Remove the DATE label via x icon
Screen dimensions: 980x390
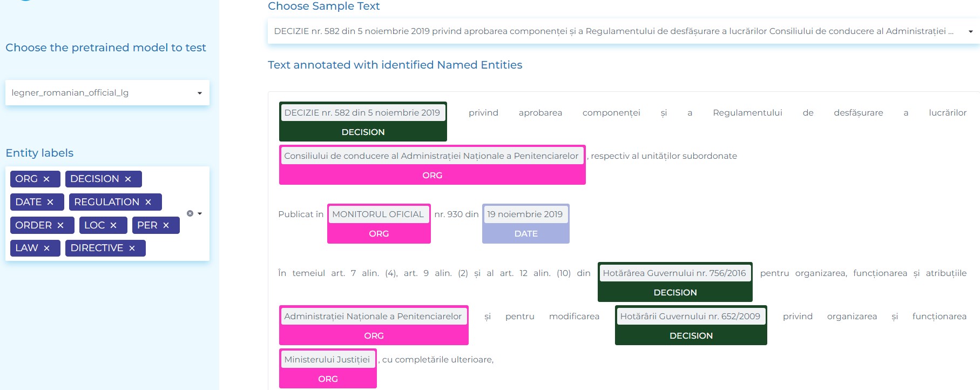50,202
